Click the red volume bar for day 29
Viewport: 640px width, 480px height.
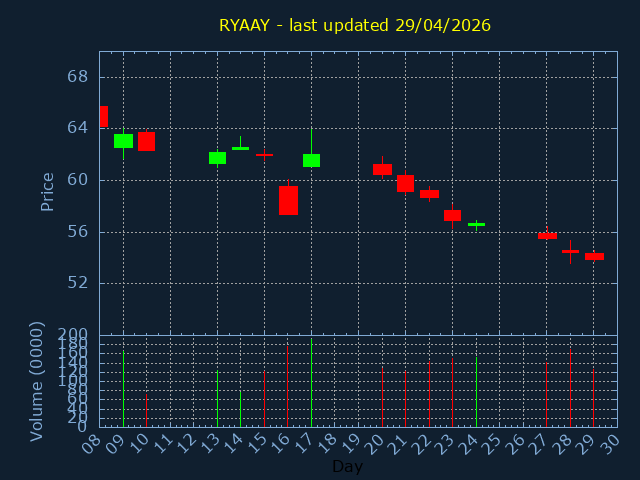(593, 398)
